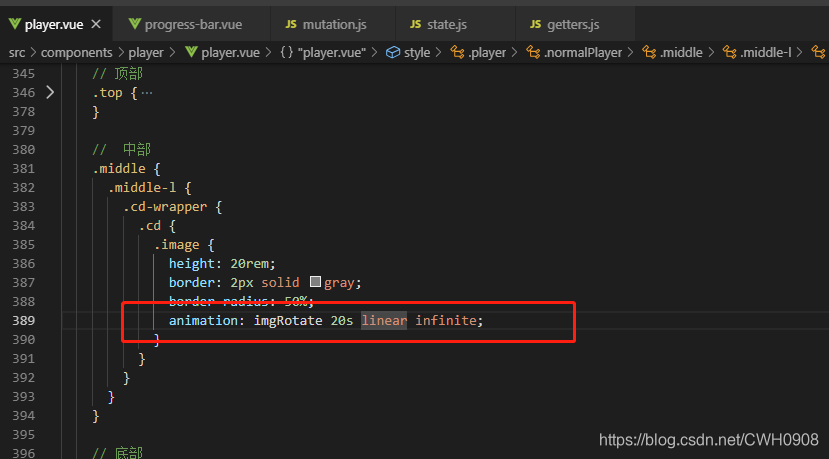Screen dimensions: 829x459
Task: Click the ".middle" selector on line 381
Action: [x=119, y=169]
